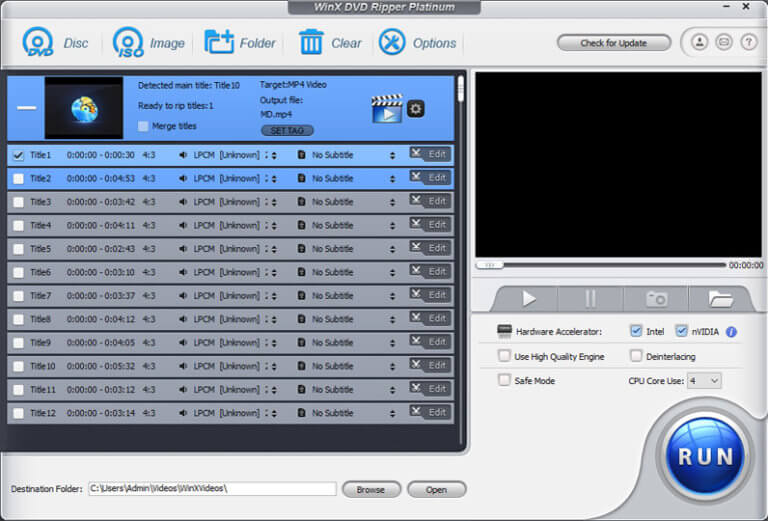
Task: Click the 'Target:MP4 Video' text
Action: [x=293, y=85]
